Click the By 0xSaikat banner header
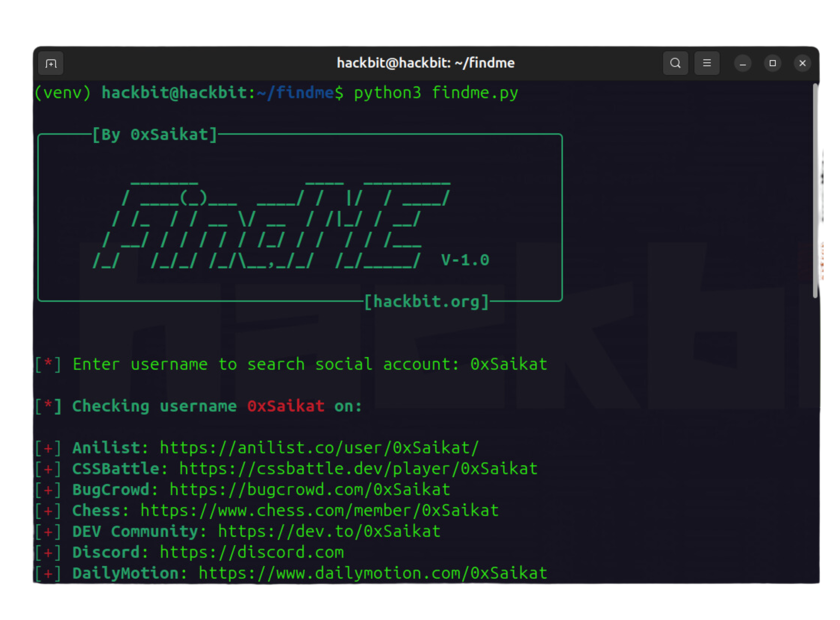The height and width of the screenshot is (620, 840). point(155,135)
